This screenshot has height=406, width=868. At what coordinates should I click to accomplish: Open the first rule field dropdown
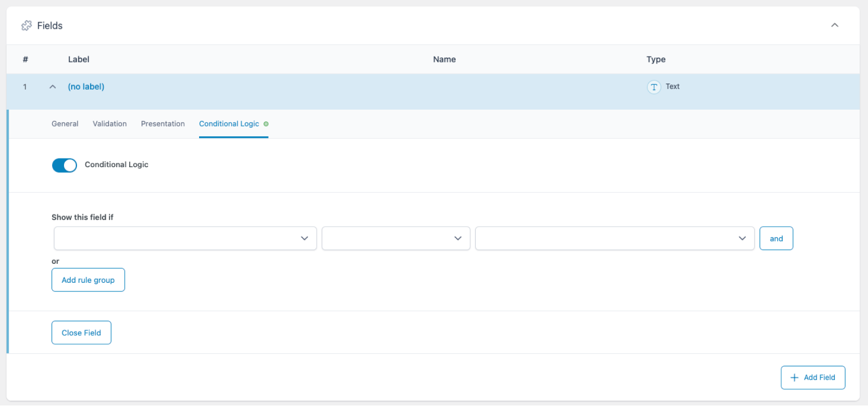(x=185, y=238)
